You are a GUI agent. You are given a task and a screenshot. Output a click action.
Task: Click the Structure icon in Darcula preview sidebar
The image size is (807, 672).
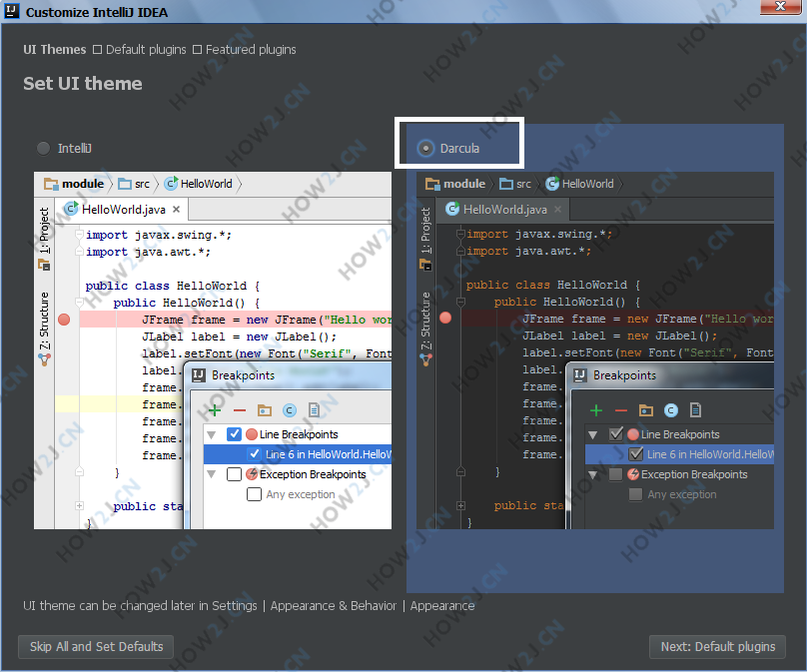pyautogui.click(x=425, y=359)
